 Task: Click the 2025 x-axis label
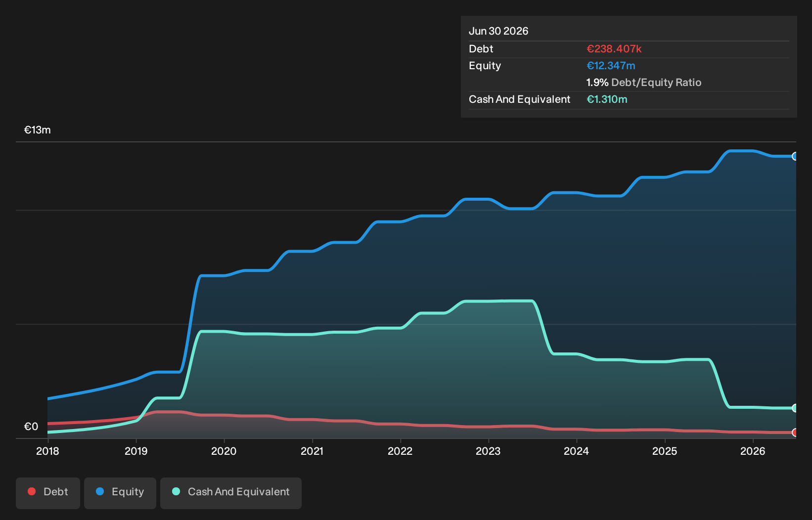665,451
